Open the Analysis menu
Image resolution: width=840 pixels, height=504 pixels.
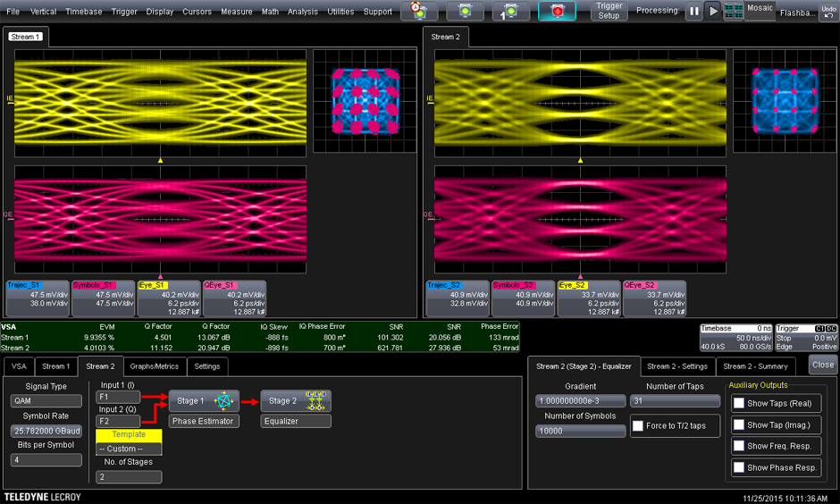(303, 12)
